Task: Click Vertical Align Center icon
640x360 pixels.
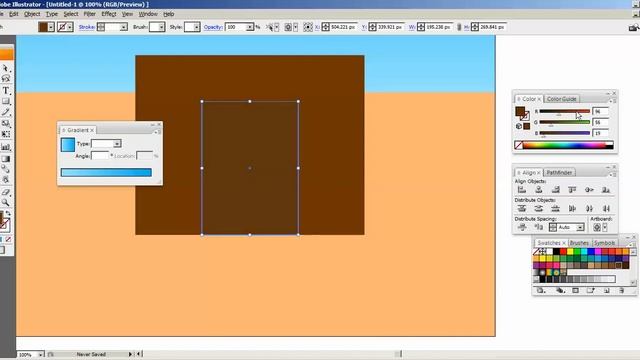Action: pos(589,189)
